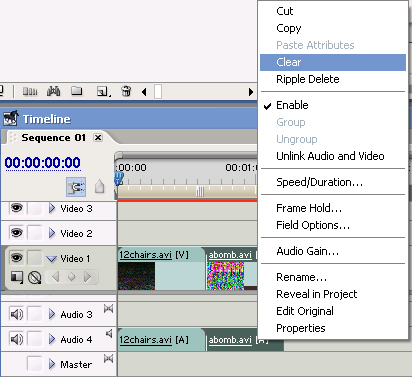Screen dimensions: 412x377
Task: Click the trash Clear icon
Action: tap(126, 91)
